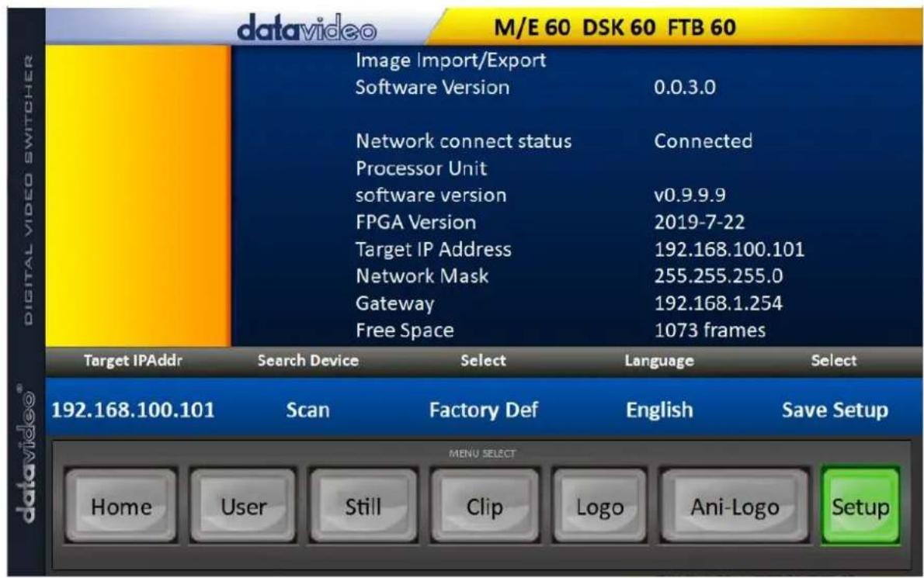Image resolution: width=924 pixels, height=578 pixels.
Task: Click the Gateway value 192.168.1.254
Action: (x=718, y=303)
